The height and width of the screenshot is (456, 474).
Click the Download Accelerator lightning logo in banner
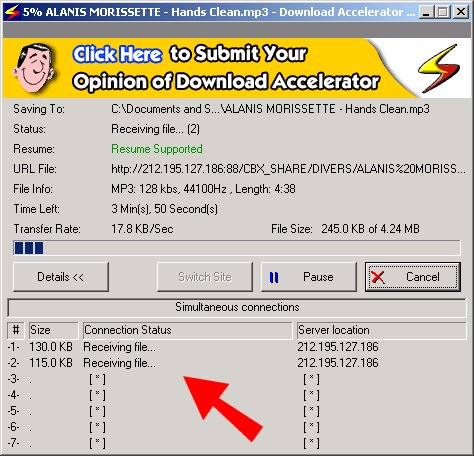(x=439, y=68)
